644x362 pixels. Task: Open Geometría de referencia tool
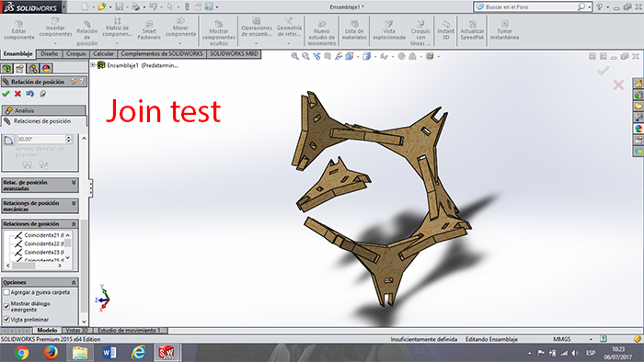[x=289, y=27]
